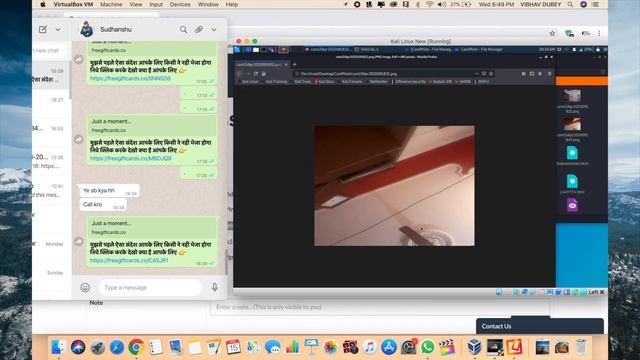Screen dimensions: 640x360
Task: Open Finder from the Dock
Action: click(58, 347)
